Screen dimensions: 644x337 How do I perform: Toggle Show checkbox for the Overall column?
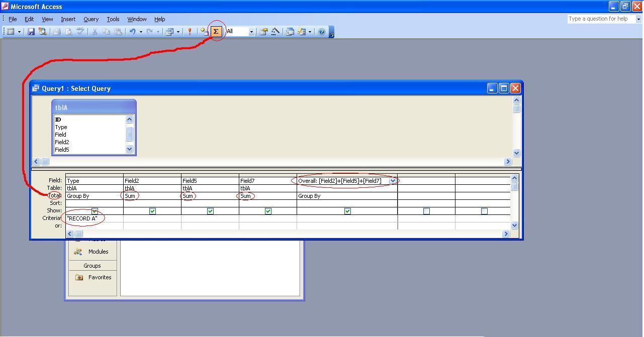click(x=347, y=211)
